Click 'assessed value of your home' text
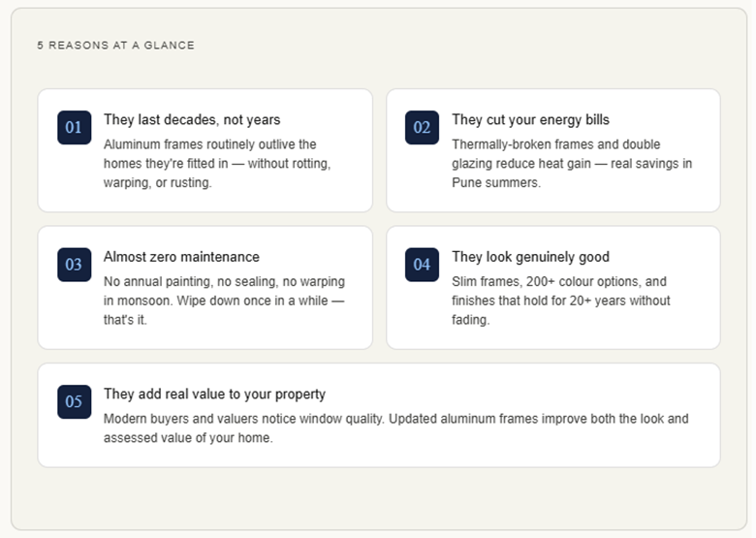The image size is (756, 538). click(189, 438)
